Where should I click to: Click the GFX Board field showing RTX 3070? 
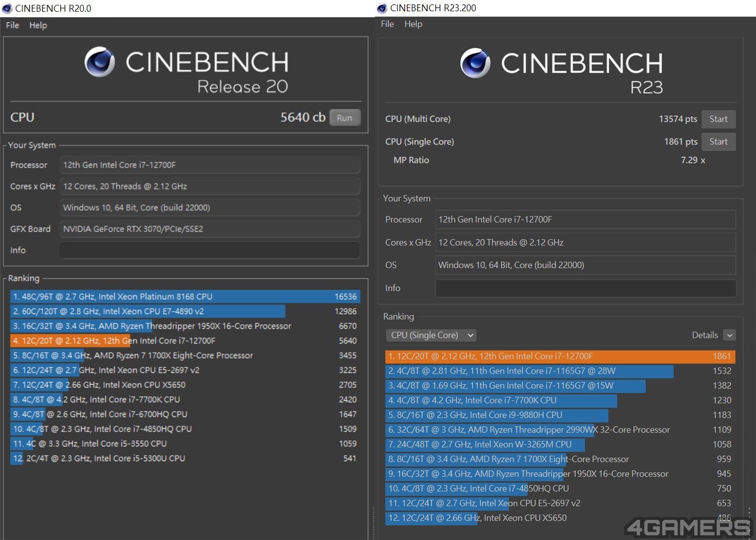pyautogui.click(x=210, y=229)
